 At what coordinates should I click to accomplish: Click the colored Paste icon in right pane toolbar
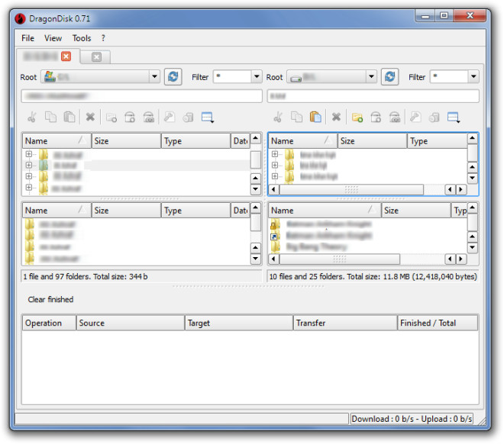(x=315, y=117)
